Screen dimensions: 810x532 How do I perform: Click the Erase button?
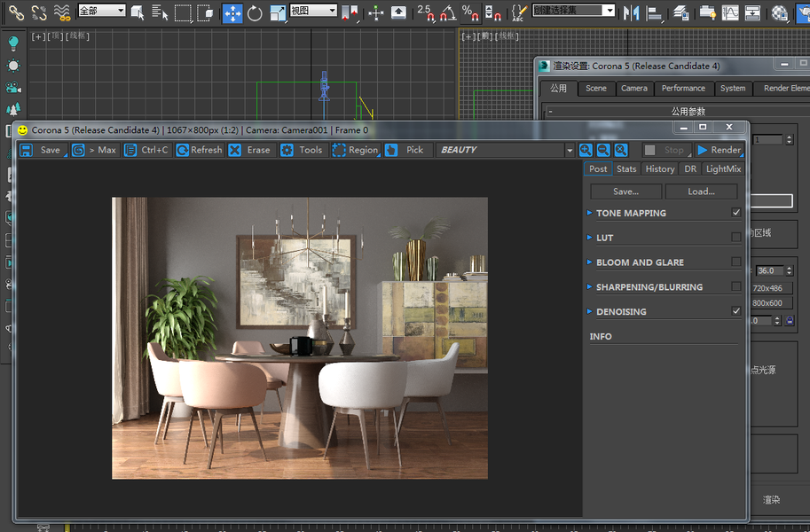(252, 150)
